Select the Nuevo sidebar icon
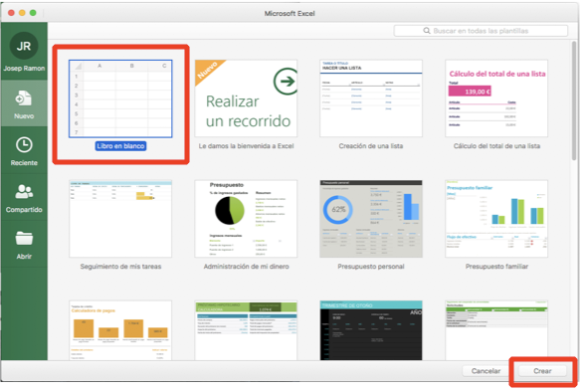583x392 pixels. click(24, 98)
